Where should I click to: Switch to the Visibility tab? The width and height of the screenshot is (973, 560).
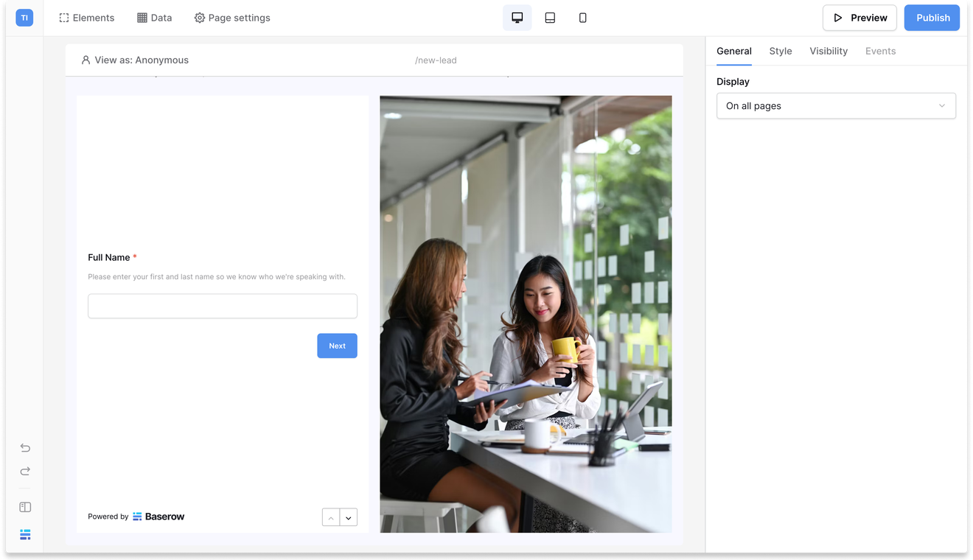coord(829,51)
